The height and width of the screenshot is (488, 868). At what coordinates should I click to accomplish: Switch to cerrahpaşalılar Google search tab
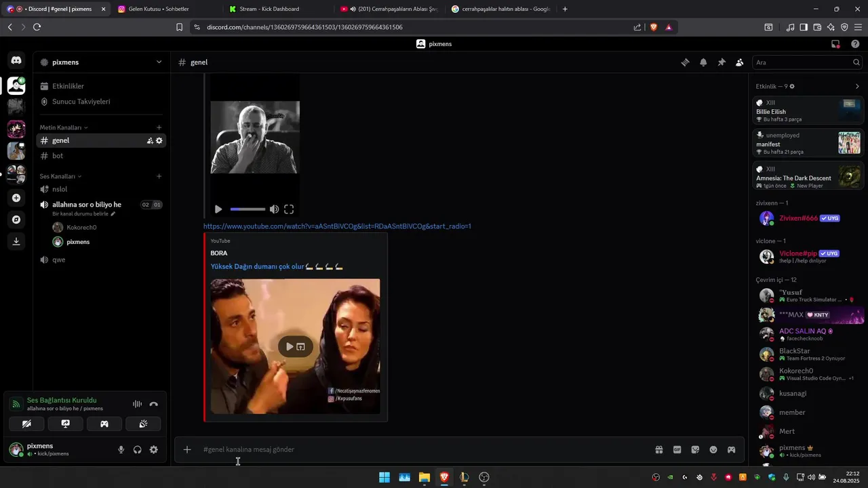tap(502, 9)
